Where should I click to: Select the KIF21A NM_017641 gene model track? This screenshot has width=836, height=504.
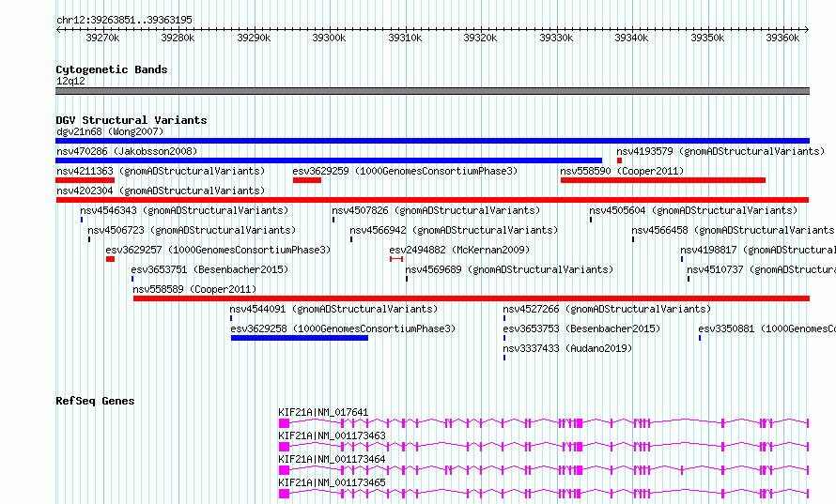(x=544, y=423)
